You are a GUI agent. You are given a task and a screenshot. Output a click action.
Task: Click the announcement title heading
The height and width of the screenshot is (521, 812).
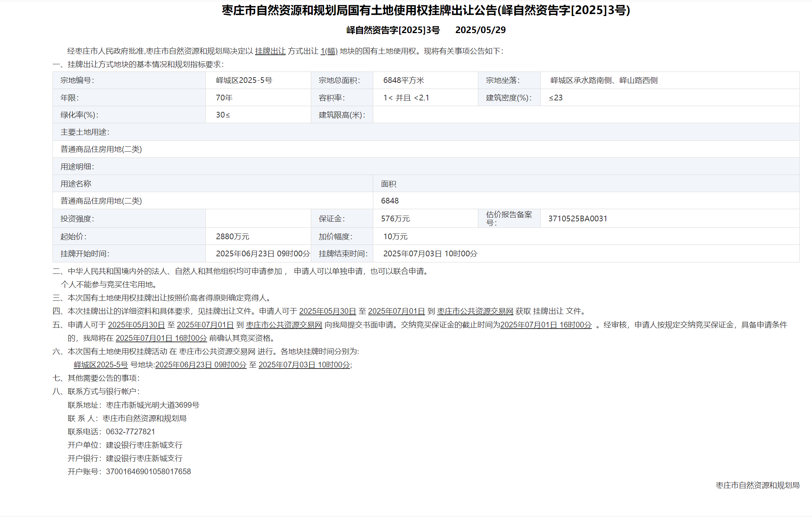[426, 10]
